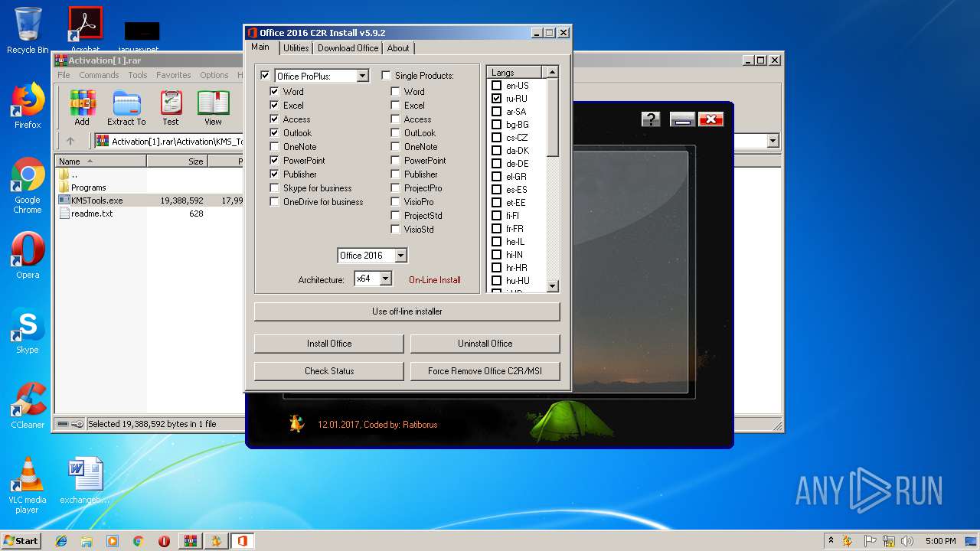
Task: Check VisioPro single product
Action: [395, 201]
